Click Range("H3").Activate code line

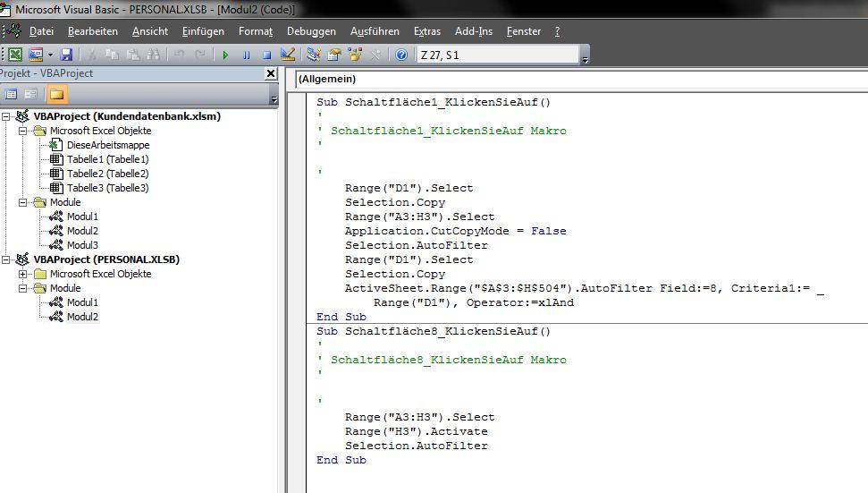click(x=417, y=431)
